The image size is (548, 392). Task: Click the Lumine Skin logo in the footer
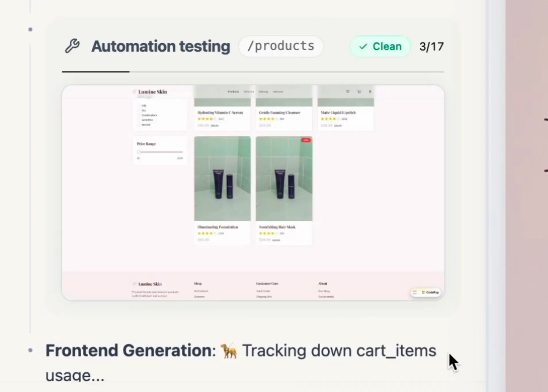147,284
